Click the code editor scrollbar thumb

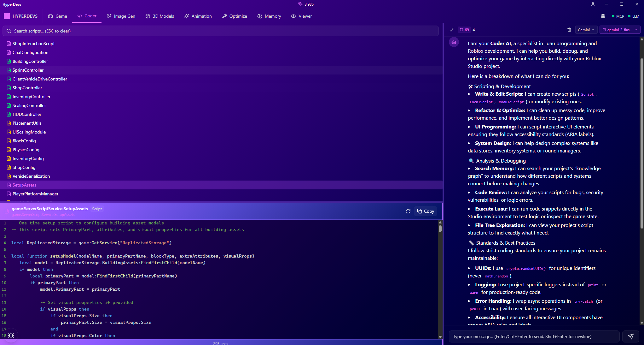[440, 229]
